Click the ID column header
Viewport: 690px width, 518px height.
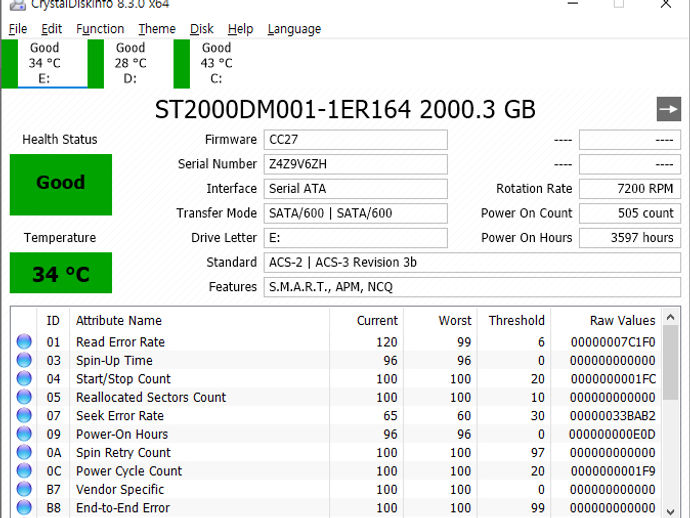coord(53,320)
